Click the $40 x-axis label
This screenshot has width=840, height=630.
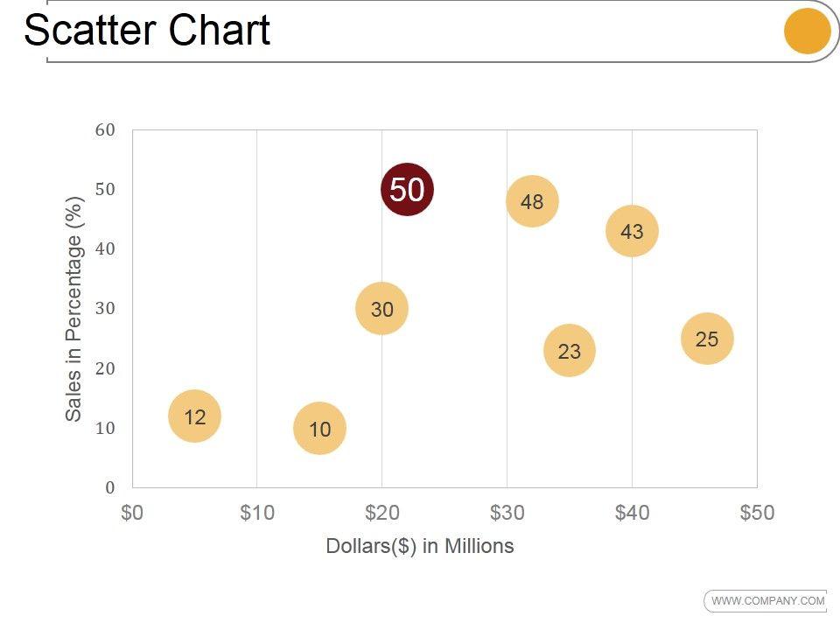click(632, 514)
